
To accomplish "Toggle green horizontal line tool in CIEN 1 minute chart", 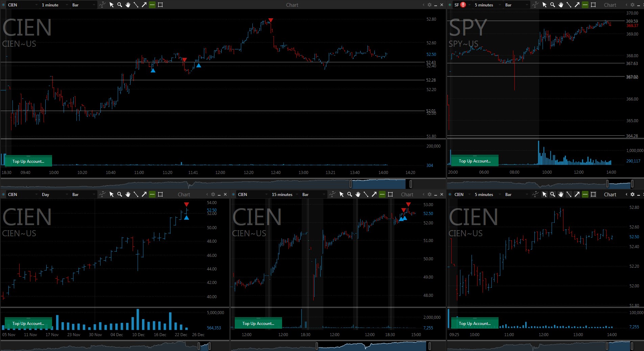I will [152, 5].
